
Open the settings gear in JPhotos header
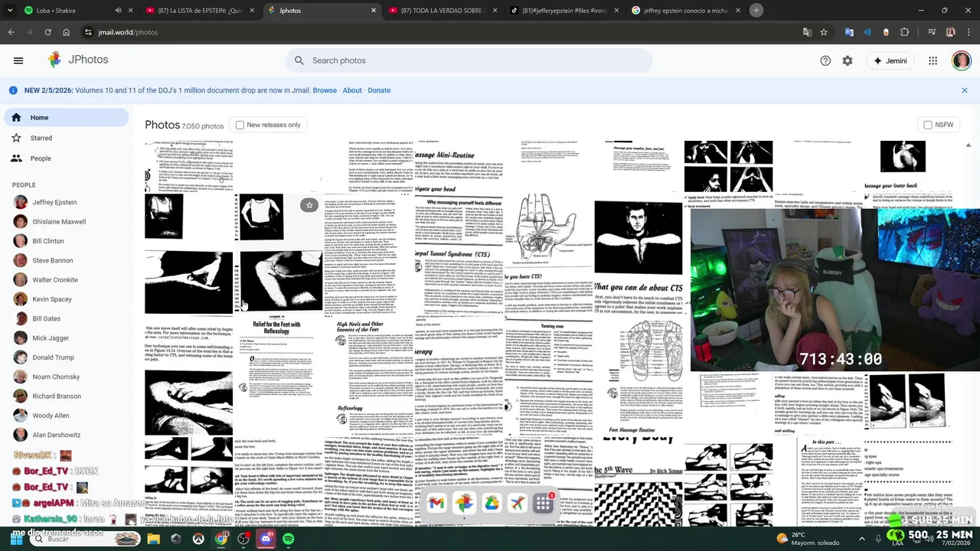pyautogui.click(x=848, y=60)
